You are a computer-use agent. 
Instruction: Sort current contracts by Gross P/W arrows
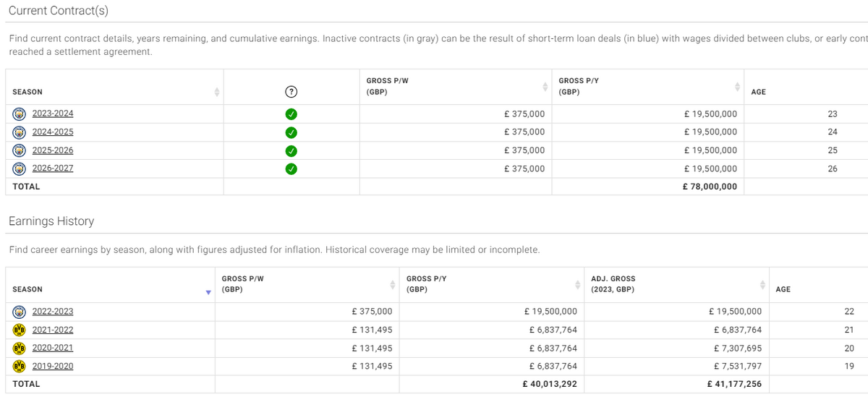(x=544, y=86)
